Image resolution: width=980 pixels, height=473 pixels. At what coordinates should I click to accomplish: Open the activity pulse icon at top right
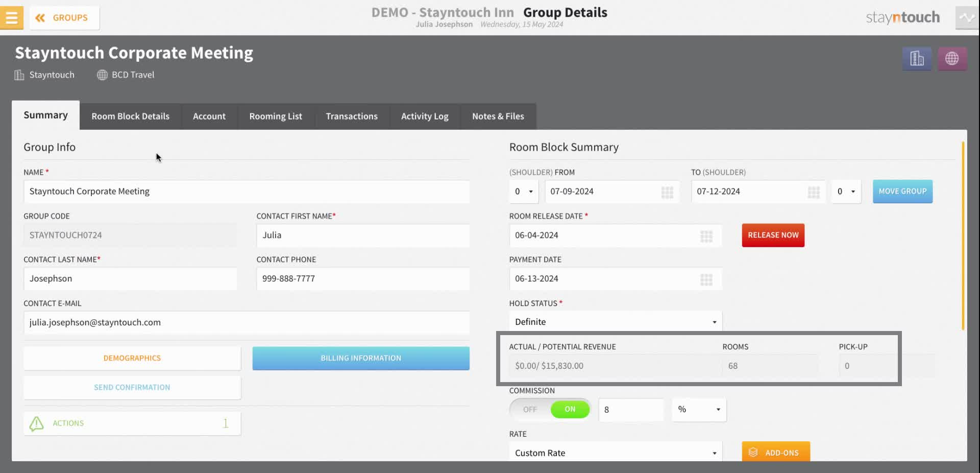[x=967, y=18]
